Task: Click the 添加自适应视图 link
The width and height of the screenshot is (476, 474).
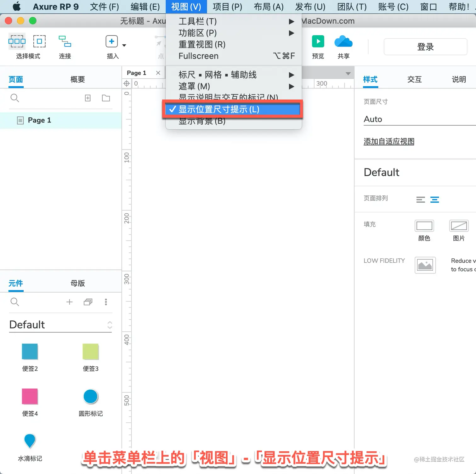Action: coord(389,142)
